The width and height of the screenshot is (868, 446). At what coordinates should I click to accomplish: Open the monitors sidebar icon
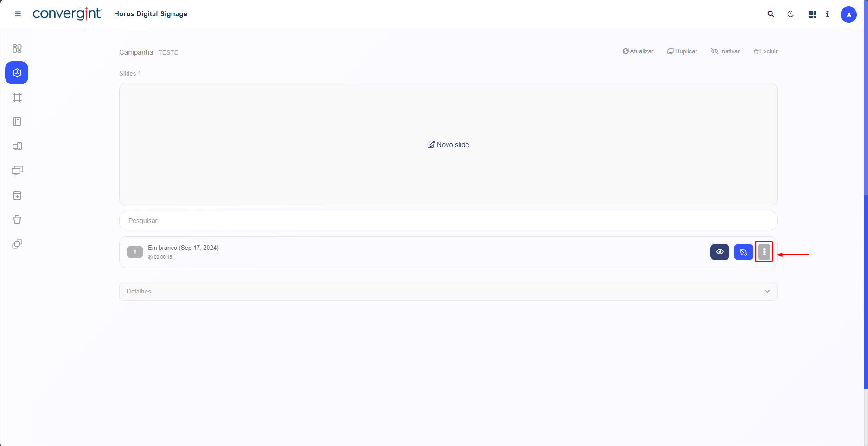17,171
